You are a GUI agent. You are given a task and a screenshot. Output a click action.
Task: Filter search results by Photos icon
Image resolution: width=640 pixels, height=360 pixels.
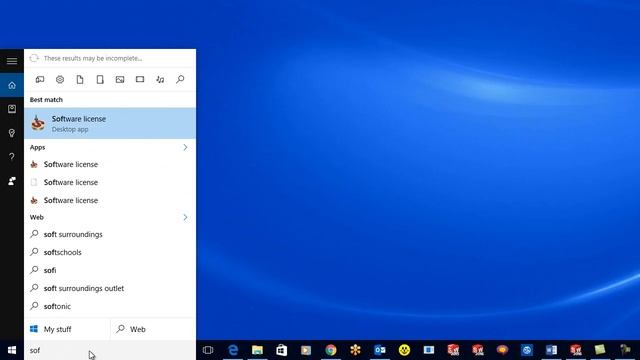[x=120, y=80]
